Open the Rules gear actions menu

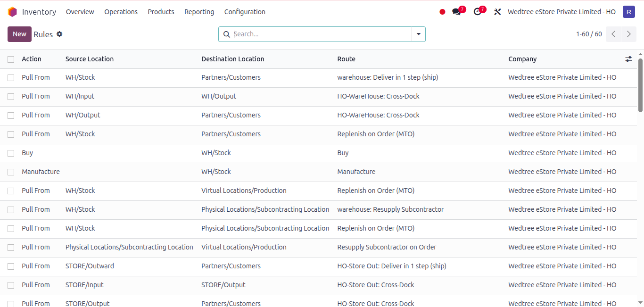(59, 34)
